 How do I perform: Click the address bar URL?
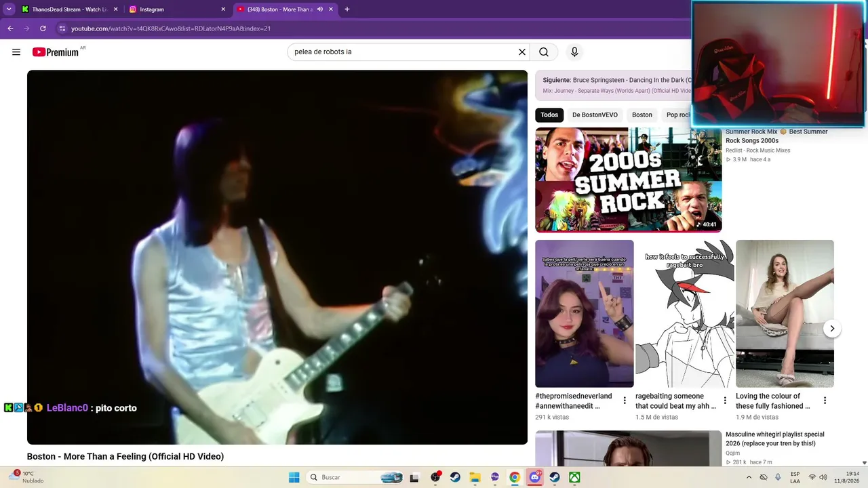click(171, 28)
